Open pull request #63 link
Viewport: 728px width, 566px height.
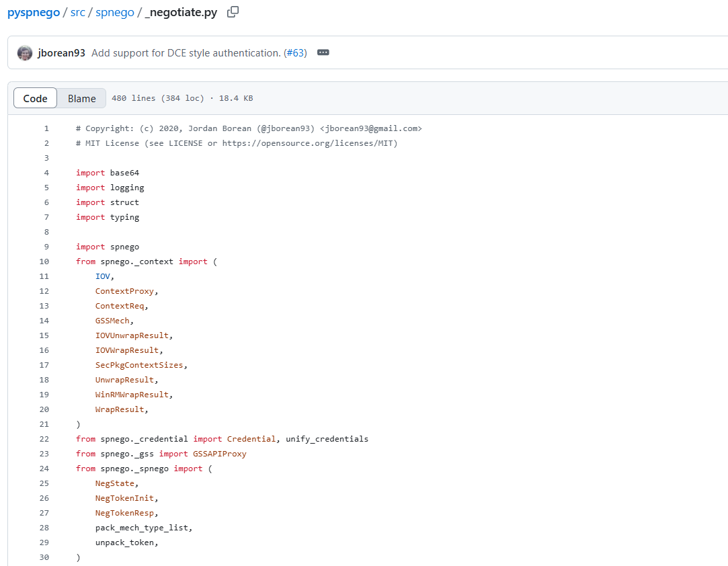(296, 53)
